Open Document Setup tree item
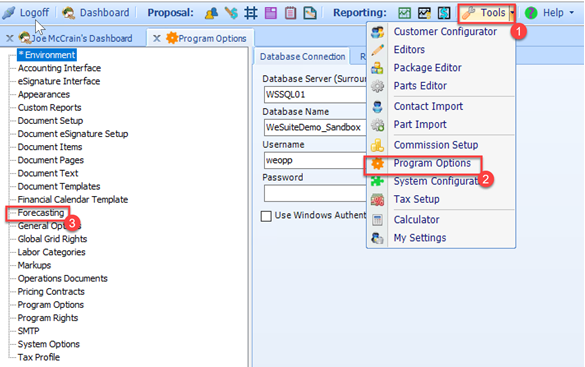Image resolution: width=585 pixels, height=367 pixels. tap(50, 121)
